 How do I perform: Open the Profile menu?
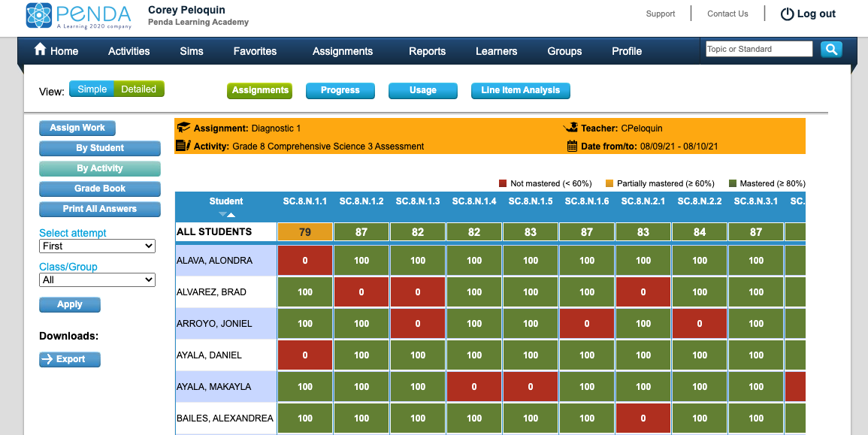tap(627, 51)
